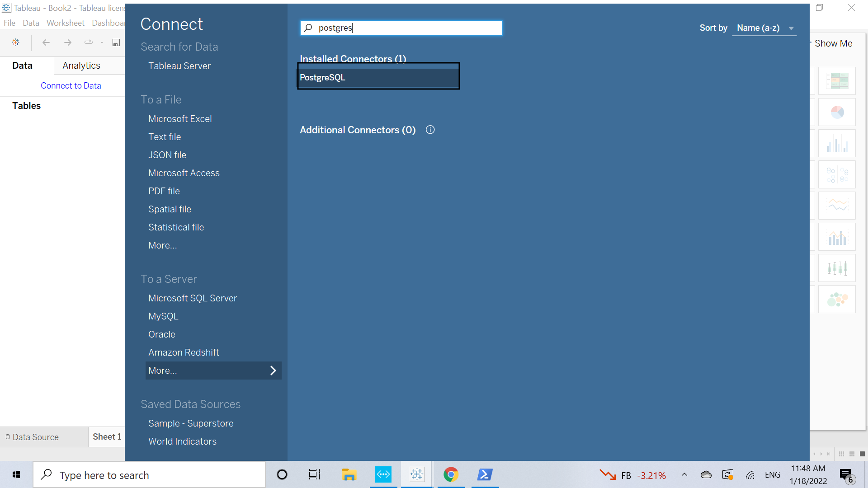Select the dual combination chart in Show Me

click(837, 237)
